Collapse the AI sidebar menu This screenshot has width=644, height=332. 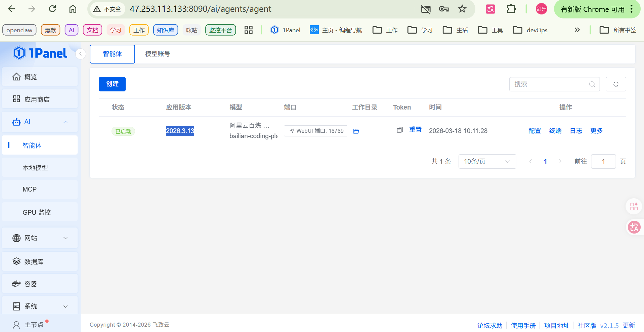coord(66,122)
